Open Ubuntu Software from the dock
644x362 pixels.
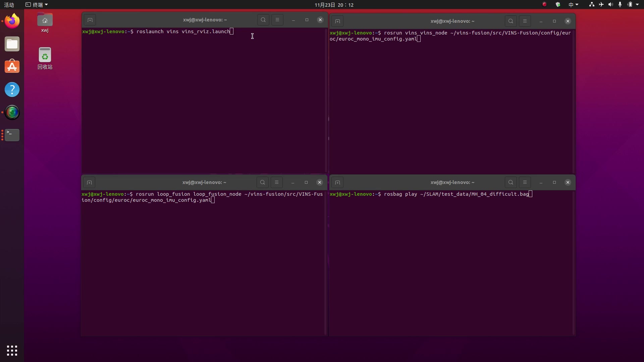click(x=12, y=67)
